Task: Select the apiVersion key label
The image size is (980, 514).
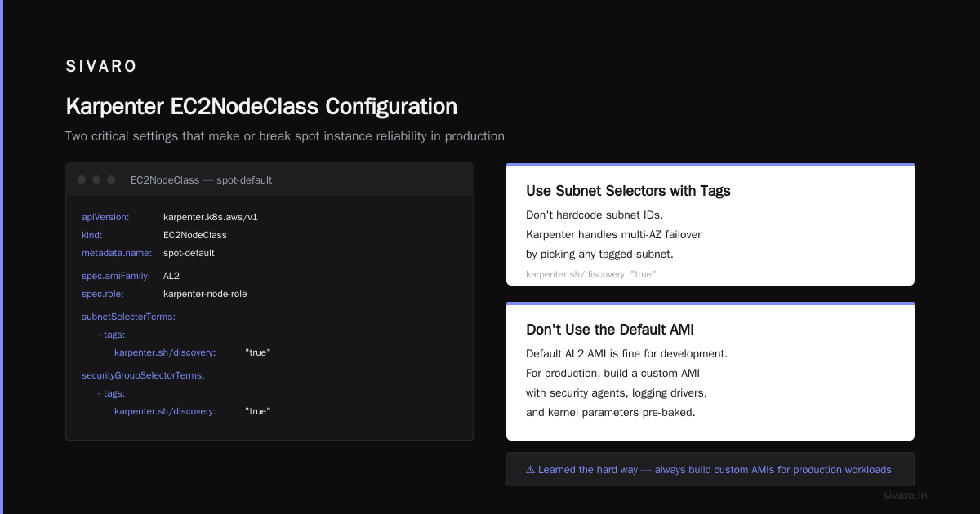Action: [105, 217]
